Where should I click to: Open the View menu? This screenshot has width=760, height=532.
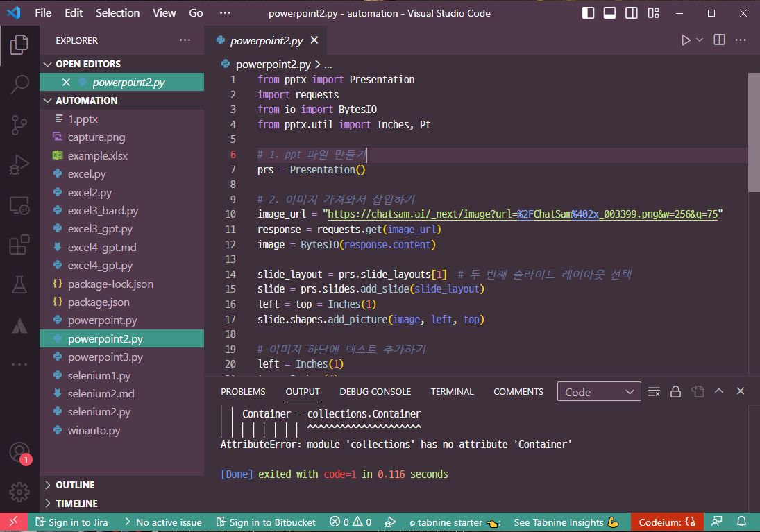164,13
